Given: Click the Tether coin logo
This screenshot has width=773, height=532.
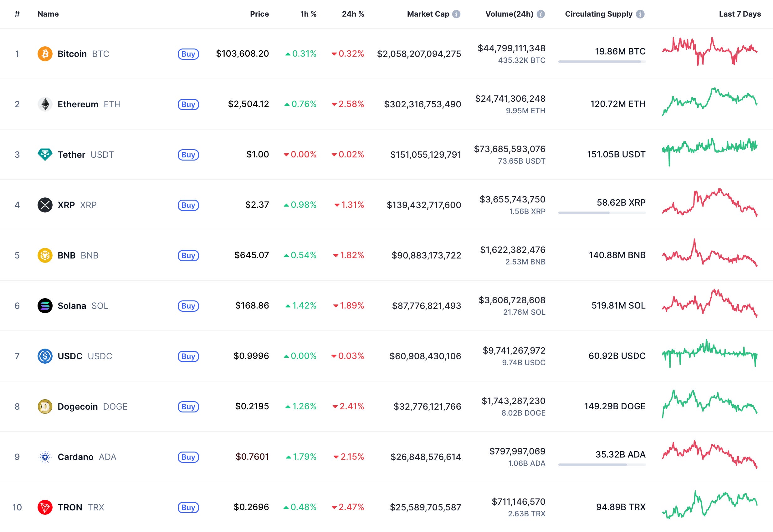Looking at the screenshot, I should click(45, 154).
